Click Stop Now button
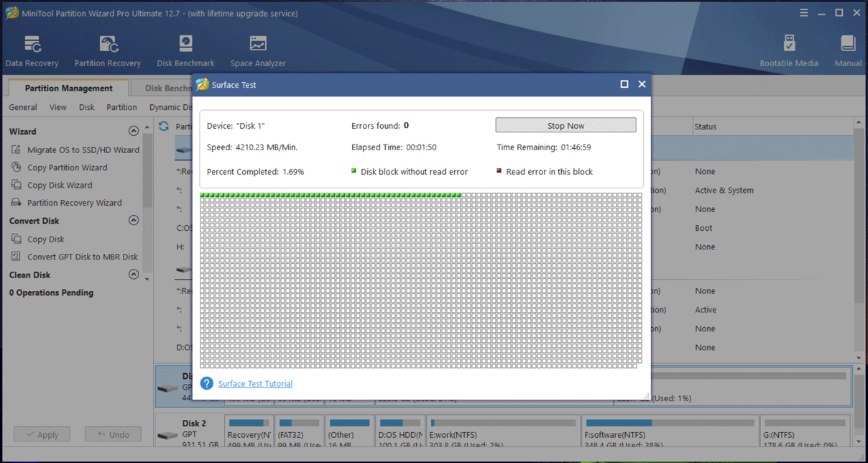The height and width of the screenshot is (463, 868). tap(565, 125)
